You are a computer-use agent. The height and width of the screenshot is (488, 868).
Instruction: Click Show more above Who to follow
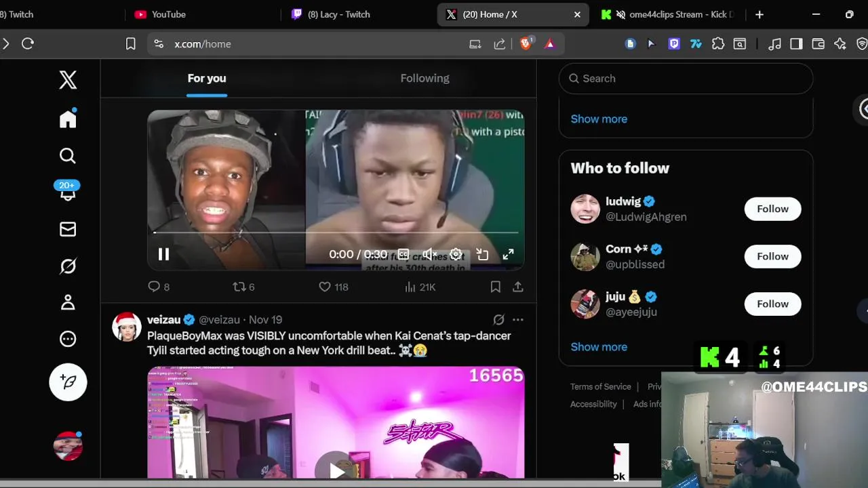pos(599,119)
